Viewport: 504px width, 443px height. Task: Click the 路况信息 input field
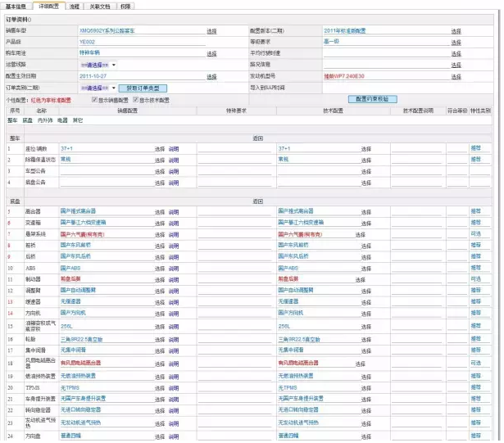coord(386,65)
